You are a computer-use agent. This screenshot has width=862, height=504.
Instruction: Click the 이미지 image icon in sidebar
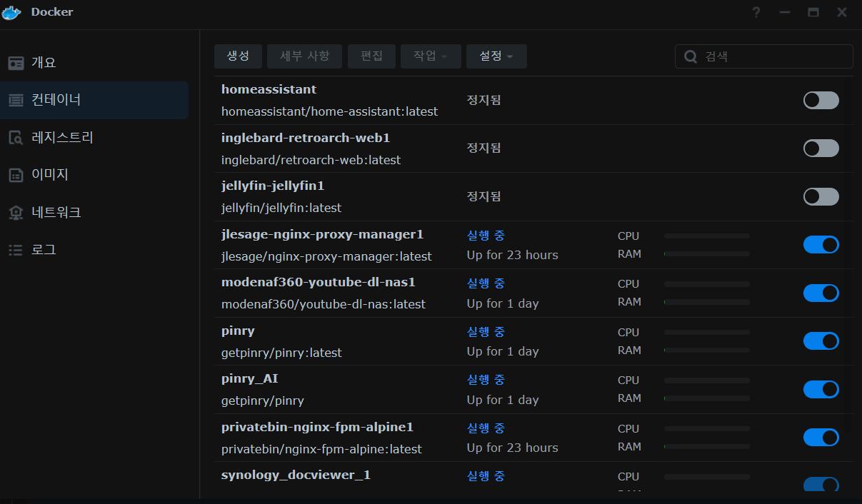click(x=16, y=175)
